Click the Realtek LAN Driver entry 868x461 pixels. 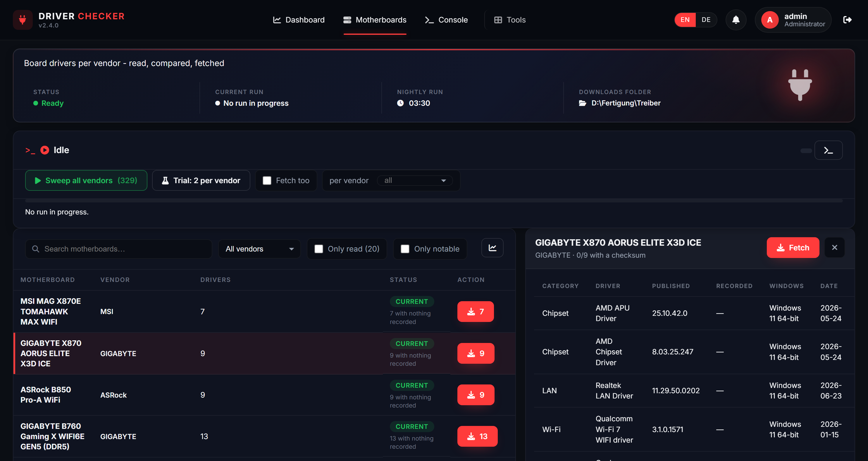[614, 390]
